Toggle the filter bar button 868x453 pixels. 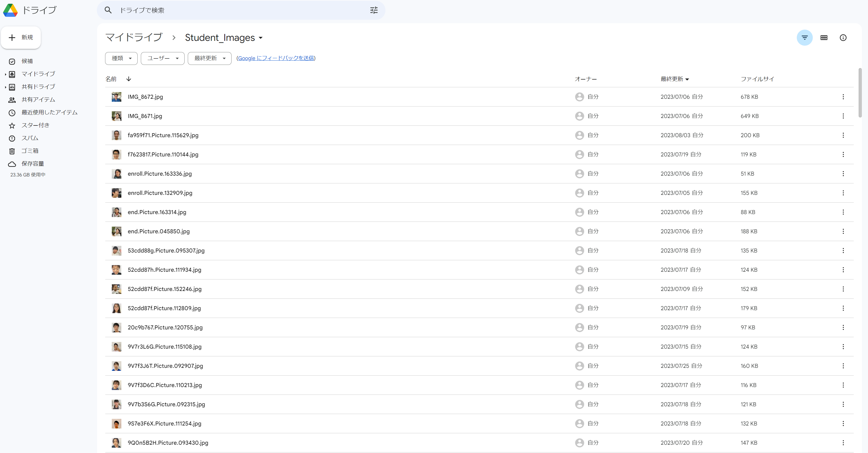[x=804, y=37]
